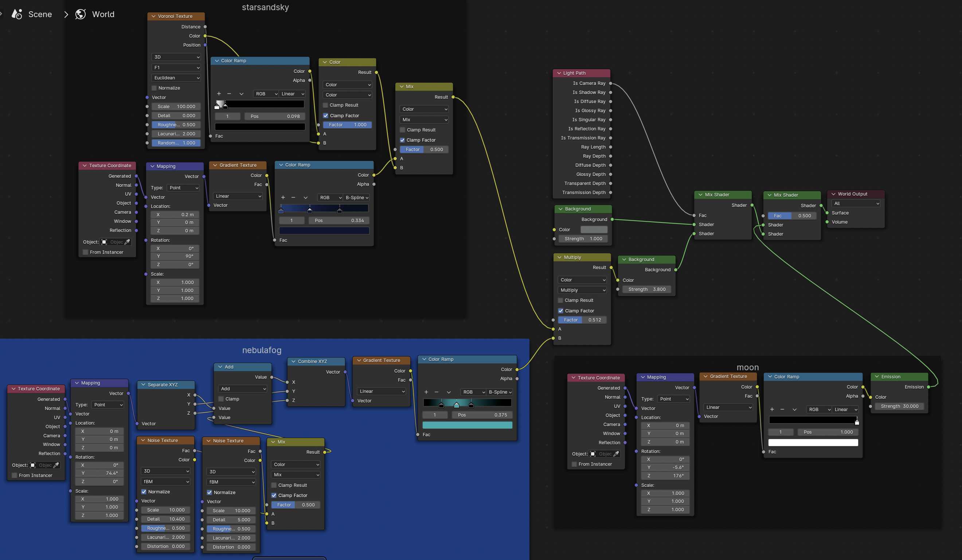962x560 pixels.
Task: Uncheck Clamp Factor on the Multiply node
Action: pos(560,311)
